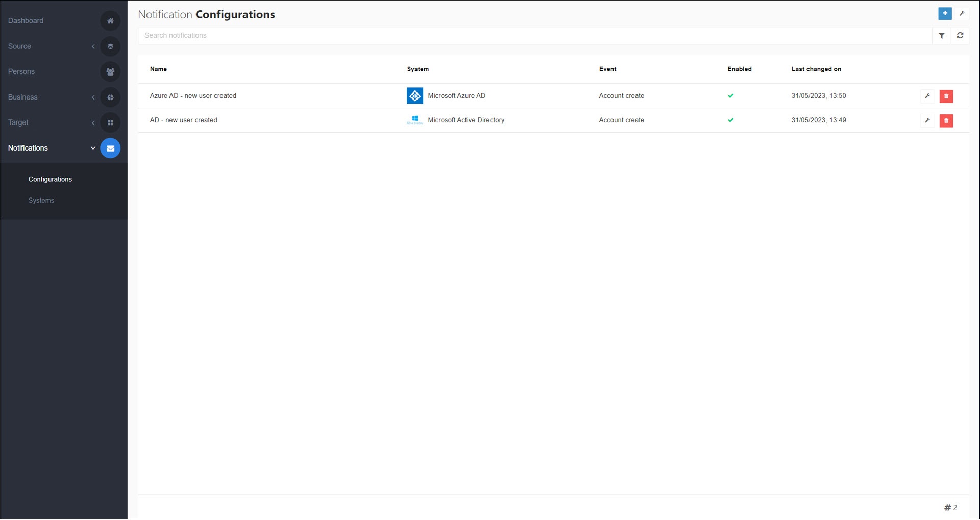Expand the Source menu chevron

click(x=93, y=46)
